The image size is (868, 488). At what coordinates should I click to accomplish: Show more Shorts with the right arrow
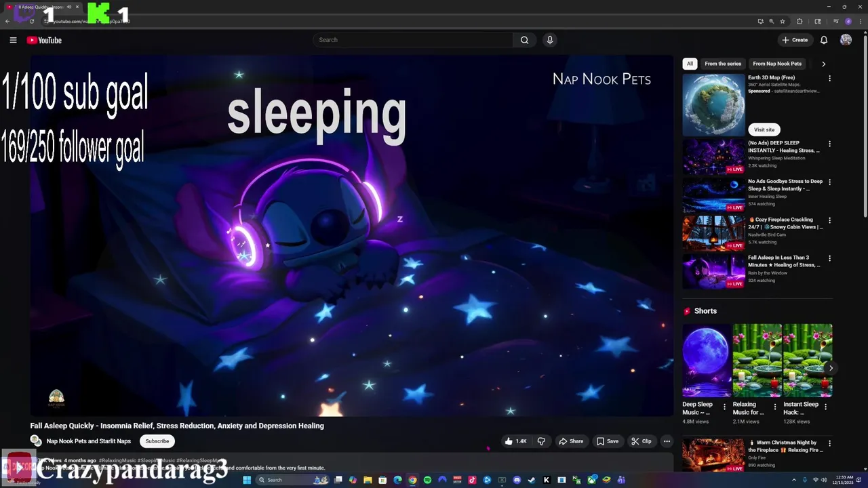pyautogui.click(x=831, y=368)
